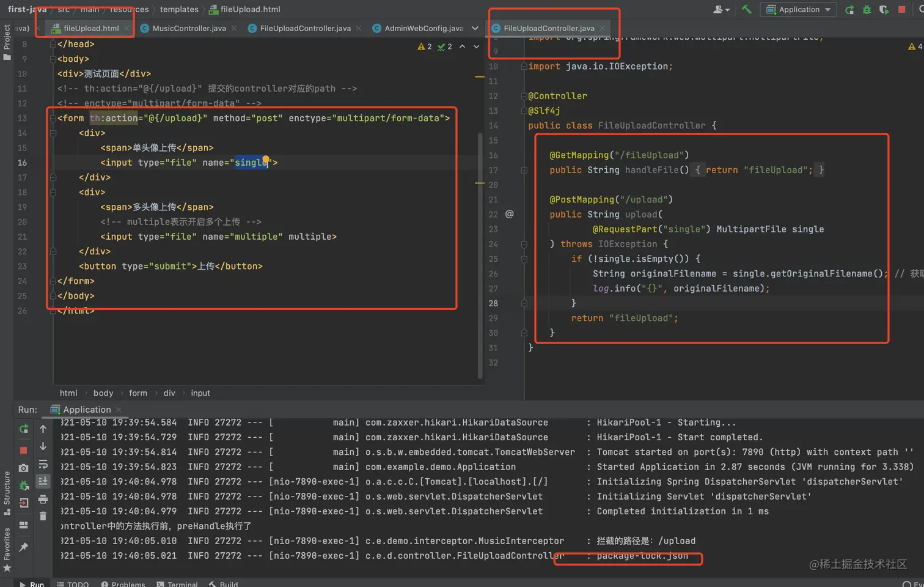Viewport: 924px width, 587px height.
Task: Open the TODO tool window
Action: 72,584
